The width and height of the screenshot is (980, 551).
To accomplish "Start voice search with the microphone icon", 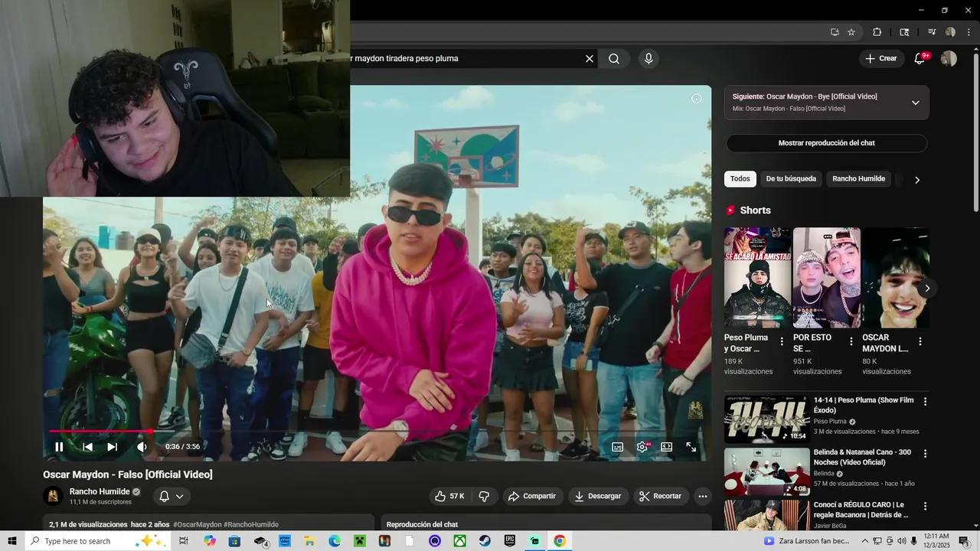I will pos(648,59).
